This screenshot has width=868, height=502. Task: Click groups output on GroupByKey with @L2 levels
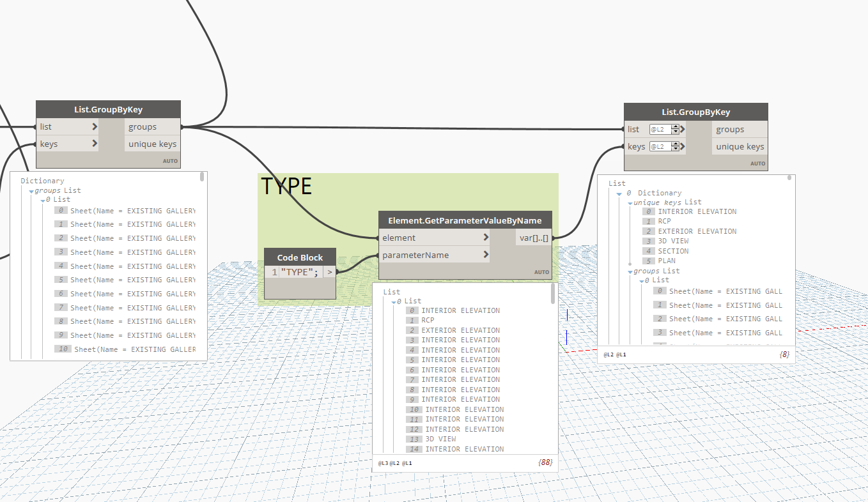pyautogui.click(x=740, y=129)
